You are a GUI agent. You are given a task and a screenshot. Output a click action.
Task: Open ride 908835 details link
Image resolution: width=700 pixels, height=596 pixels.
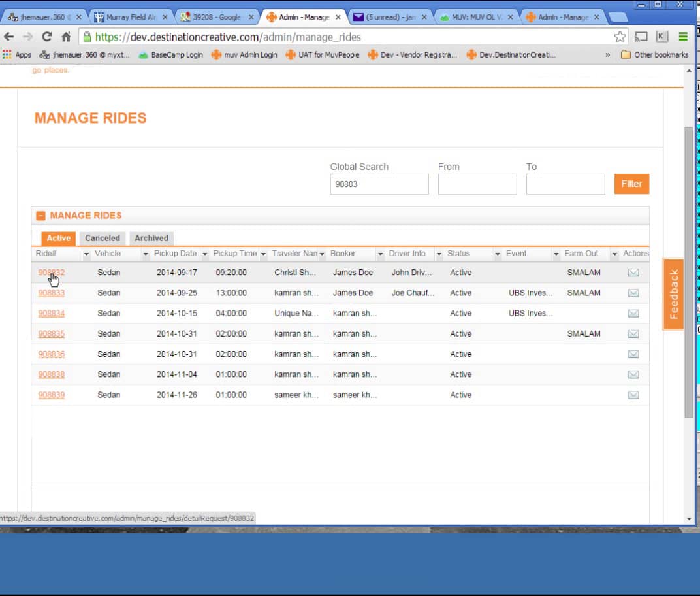[x=51, y=334]
